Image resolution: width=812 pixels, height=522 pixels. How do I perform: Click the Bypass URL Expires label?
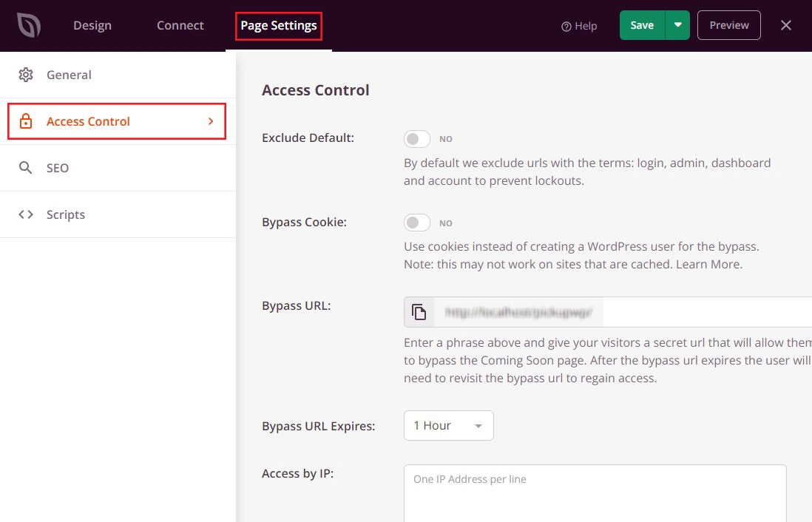[319, 426]
